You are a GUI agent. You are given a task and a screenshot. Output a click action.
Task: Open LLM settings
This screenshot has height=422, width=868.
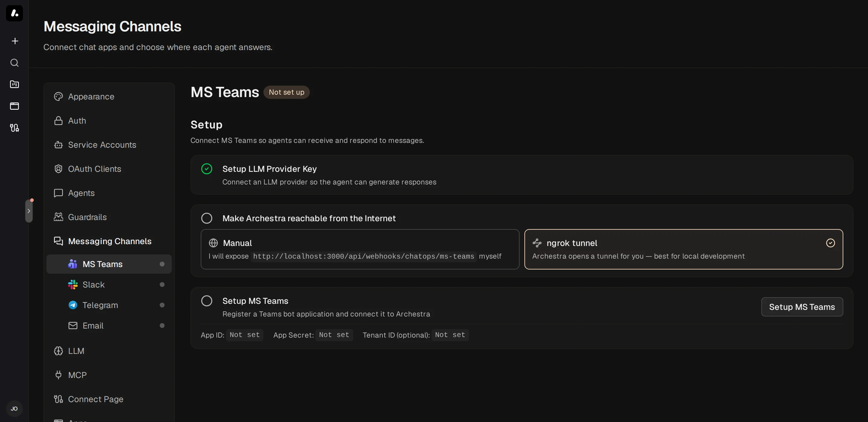coord(109,351)
